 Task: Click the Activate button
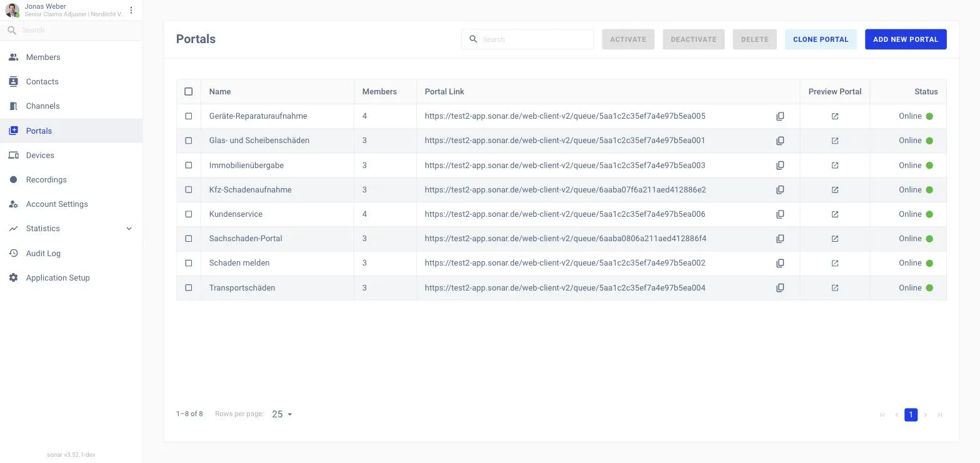point(628,39)
